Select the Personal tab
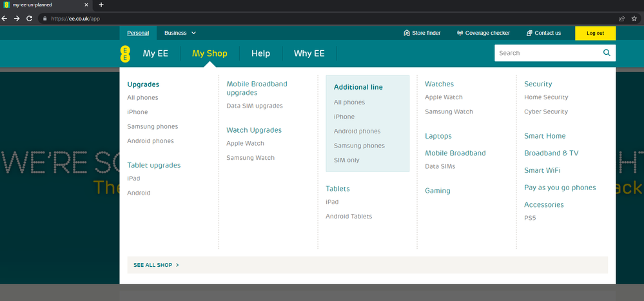 click(138, 33)
